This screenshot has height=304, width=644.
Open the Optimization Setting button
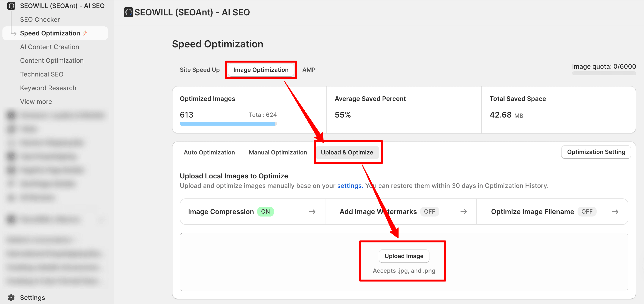click(x=596, y=152)
